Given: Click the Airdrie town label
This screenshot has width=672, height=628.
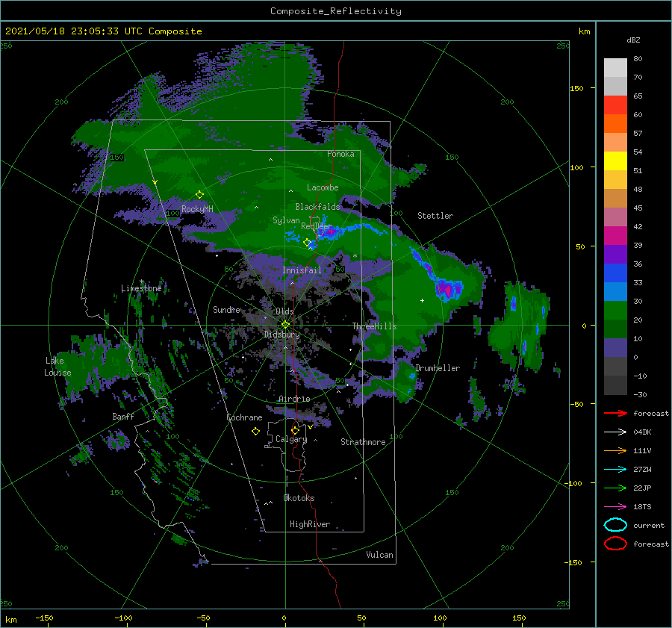Looking at the screenshot, I should pos(294,399).
